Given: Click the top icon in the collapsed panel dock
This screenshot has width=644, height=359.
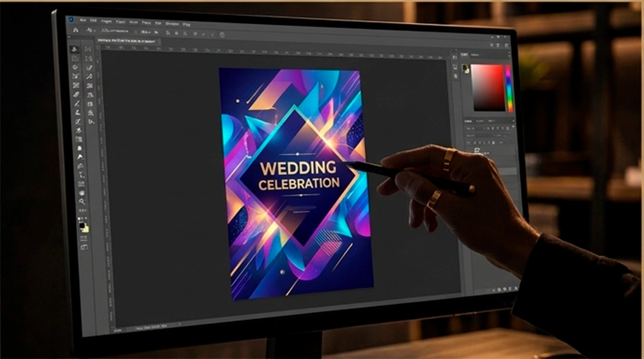Looking at the screenshot, I should pos(455,57).
